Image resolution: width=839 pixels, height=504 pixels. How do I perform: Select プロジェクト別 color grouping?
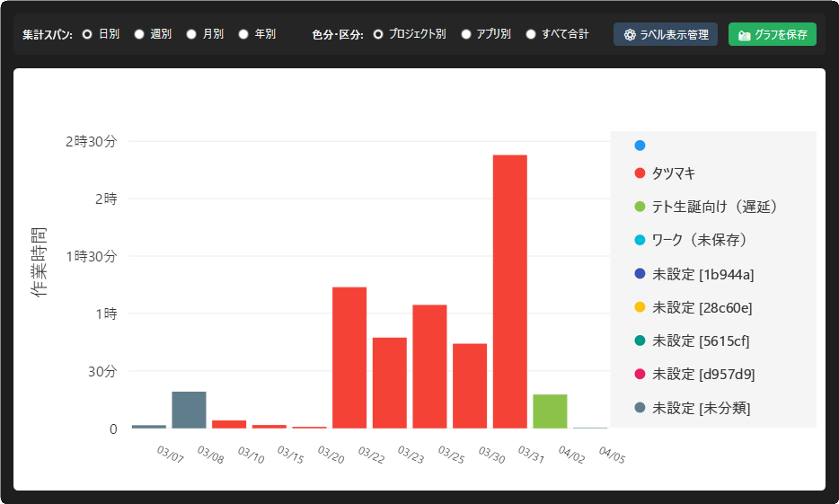(378, 34)
